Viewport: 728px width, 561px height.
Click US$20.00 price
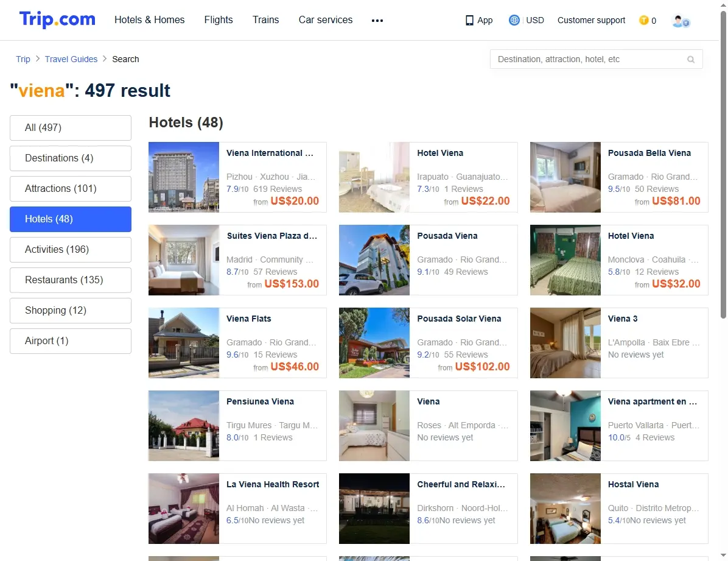[x=295, y=201]
